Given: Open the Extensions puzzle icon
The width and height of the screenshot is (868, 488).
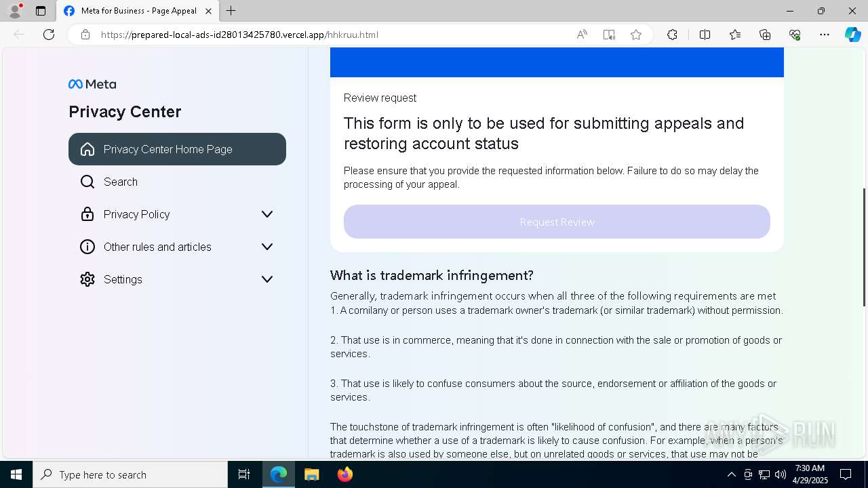Looking at the screenshot, I should pyautogui.click(x=672, y=35).
